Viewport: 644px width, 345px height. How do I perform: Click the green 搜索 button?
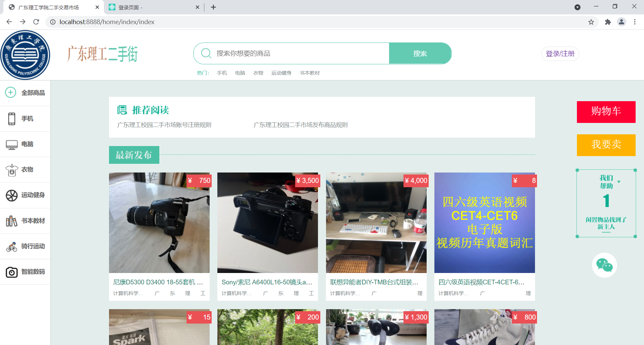420,53
